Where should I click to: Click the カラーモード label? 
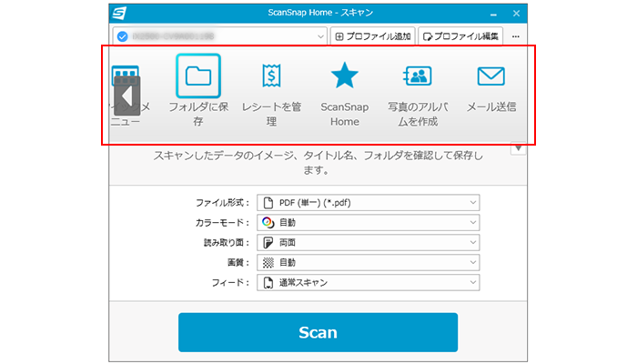[222, 223]
